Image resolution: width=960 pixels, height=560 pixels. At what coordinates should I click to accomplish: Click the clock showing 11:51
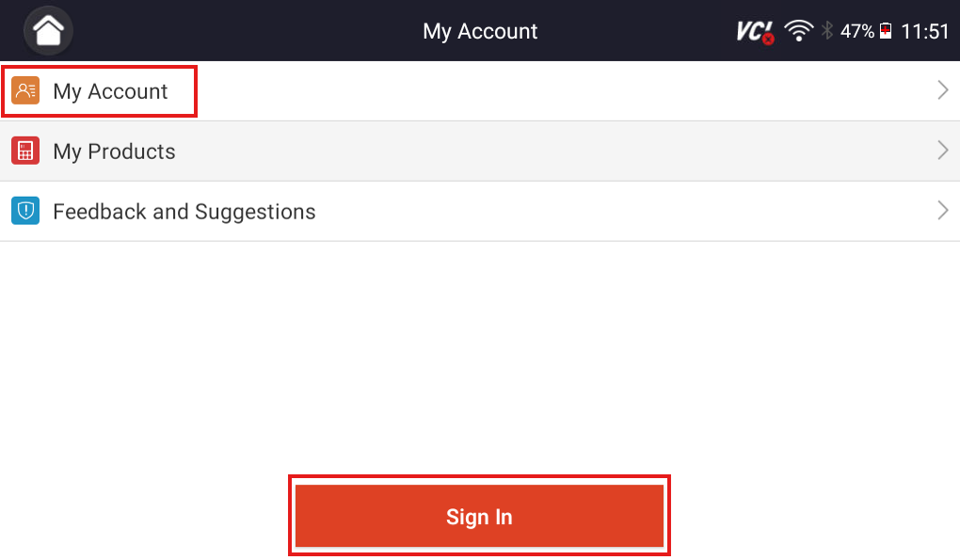pyautogui.click(x=926, y=30)
